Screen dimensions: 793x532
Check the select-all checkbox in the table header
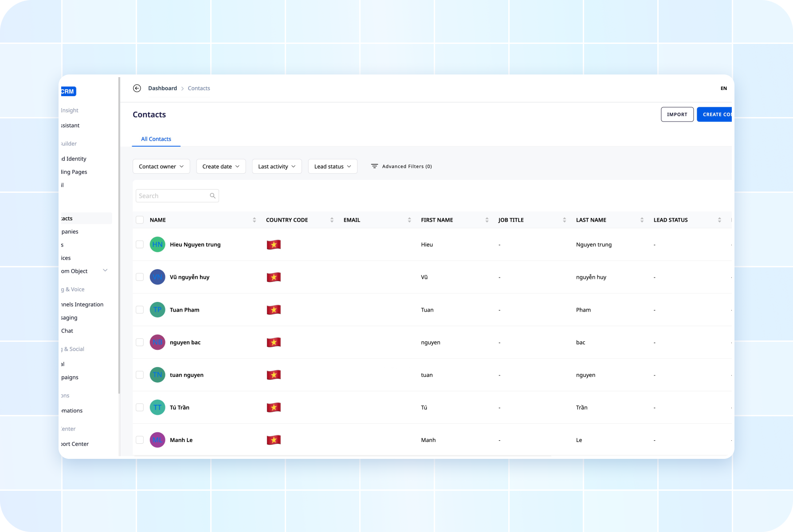140,219
